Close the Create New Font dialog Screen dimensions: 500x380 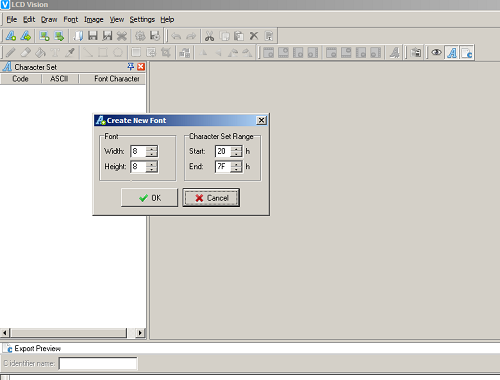tap(262, 120)
